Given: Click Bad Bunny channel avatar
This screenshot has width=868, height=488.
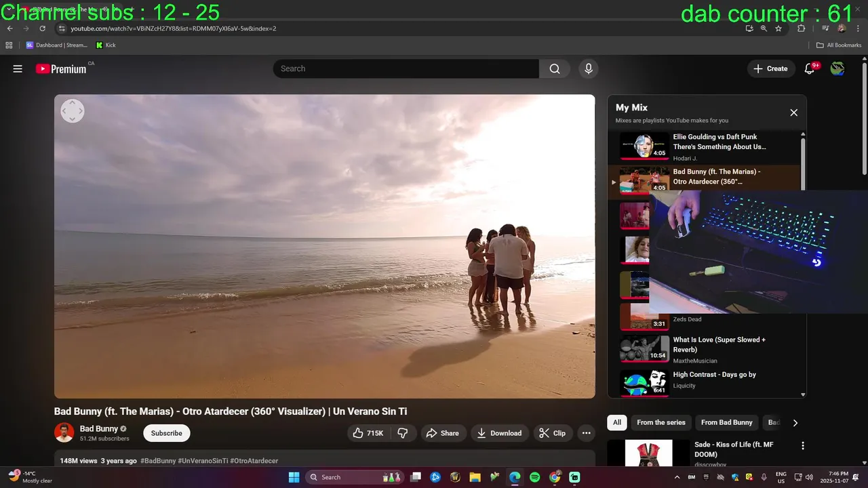Looking at the screenshot, I should coord(64,432).
